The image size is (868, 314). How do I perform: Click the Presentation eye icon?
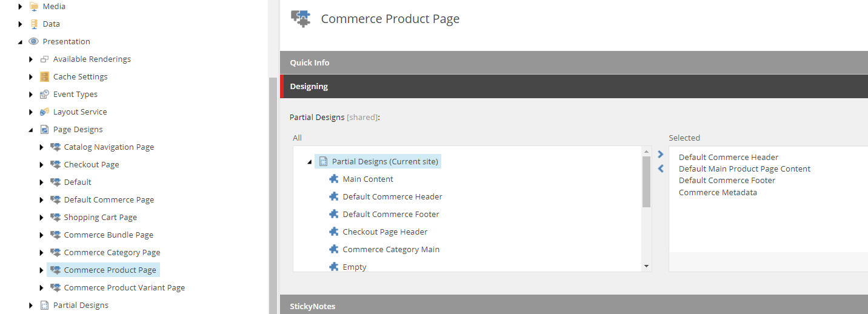34,41
